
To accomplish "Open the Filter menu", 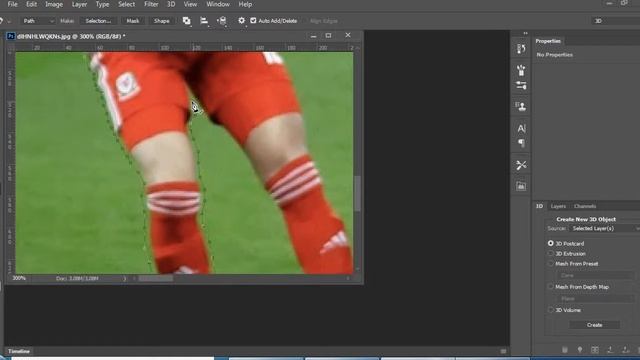I will point(151,4).
